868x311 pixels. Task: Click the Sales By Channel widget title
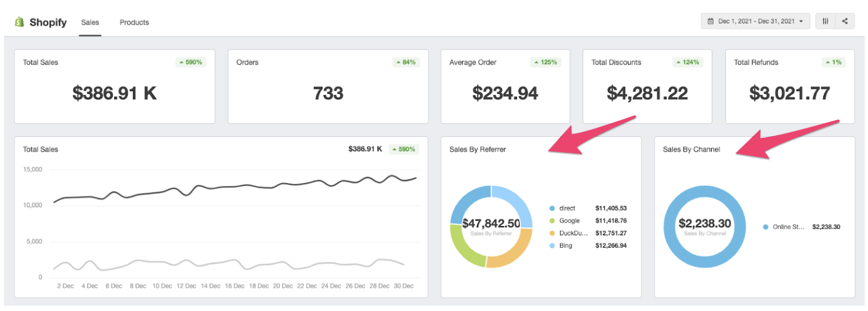click(691, 149)
